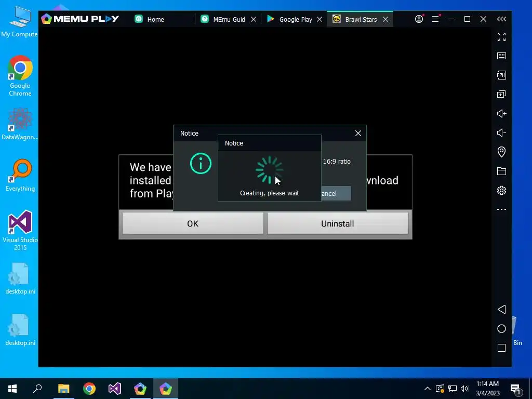The width and height of the screenshot is (532, 399).
Task: Open File Explorer from the taskbar
Action: pos(63,389)
